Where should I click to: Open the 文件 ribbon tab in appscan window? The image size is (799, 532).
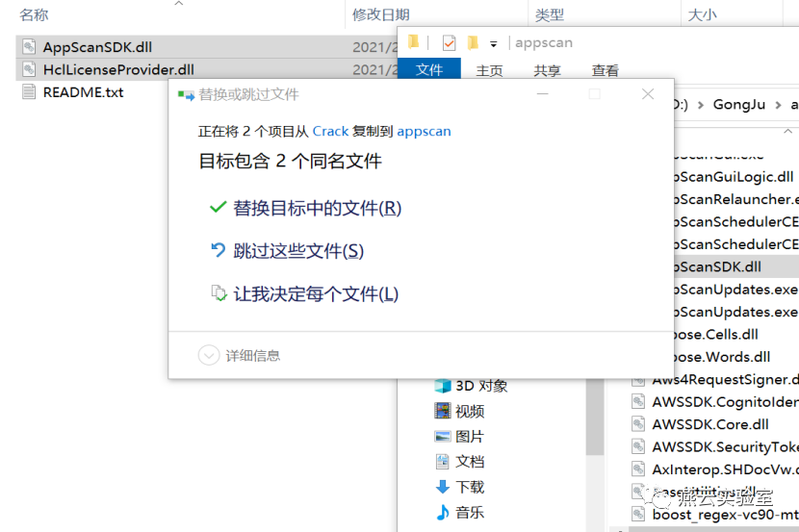tap(429, 69)
